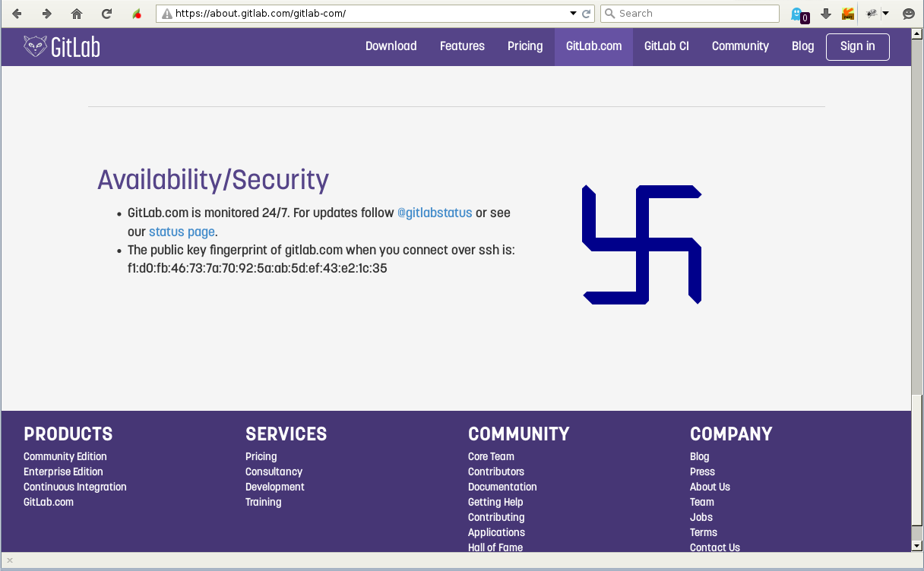Open the Ghostery ghost extension icon

coord(798,14)
